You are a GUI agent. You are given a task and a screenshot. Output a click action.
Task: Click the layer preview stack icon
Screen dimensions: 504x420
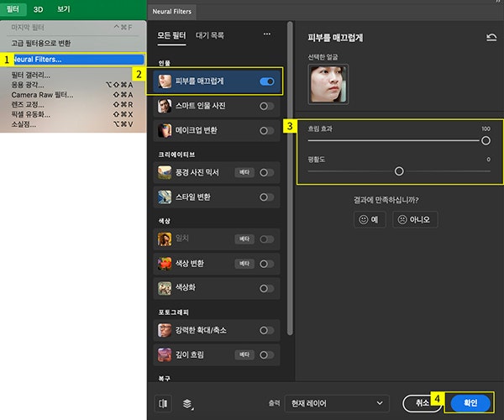pyautogui.click(x=187, y=403)
